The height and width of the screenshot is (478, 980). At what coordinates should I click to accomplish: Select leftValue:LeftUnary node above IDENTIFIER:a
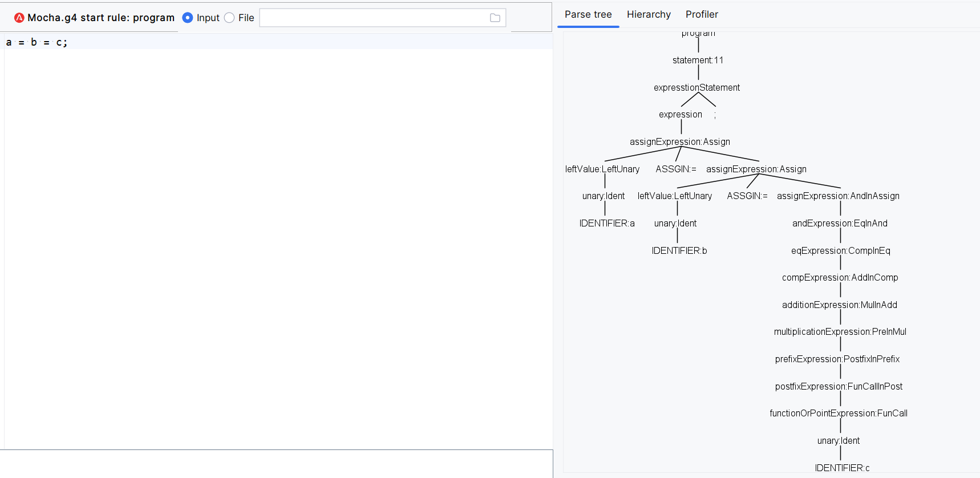point(602,169)
